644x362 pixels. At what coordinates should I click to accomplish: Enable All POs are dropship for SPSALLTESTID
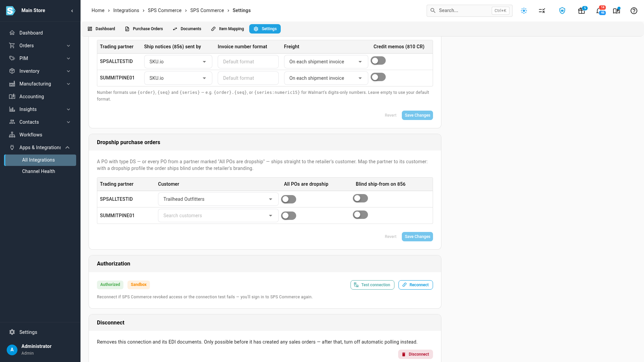tap(288, 199)
